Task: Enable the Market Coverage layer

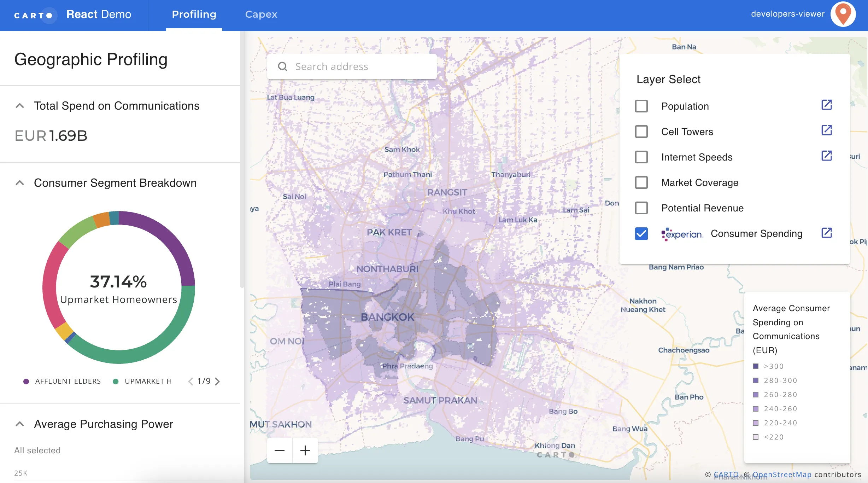Action: tap(641, 182)
